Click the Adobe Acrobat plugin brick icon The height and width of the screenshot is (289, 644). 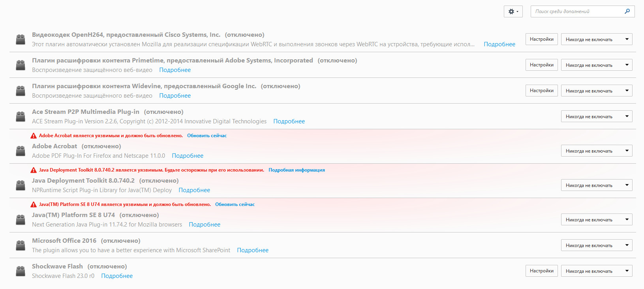tap(21, 151)
